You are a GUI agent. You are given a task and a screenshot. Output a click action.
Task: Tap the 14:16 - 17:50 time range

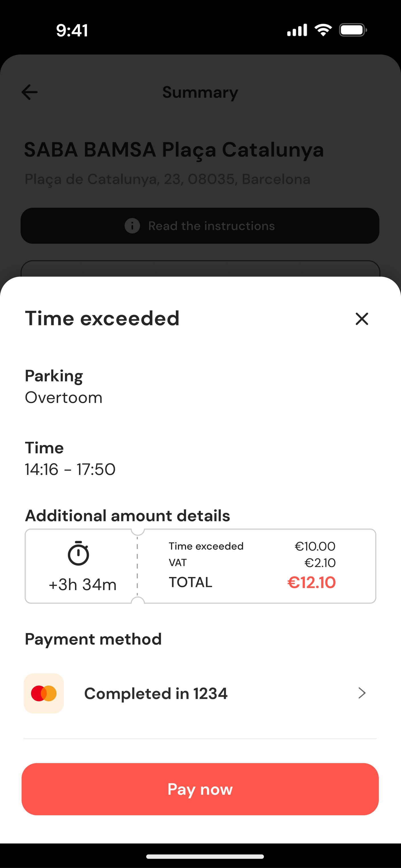point(70,469)
